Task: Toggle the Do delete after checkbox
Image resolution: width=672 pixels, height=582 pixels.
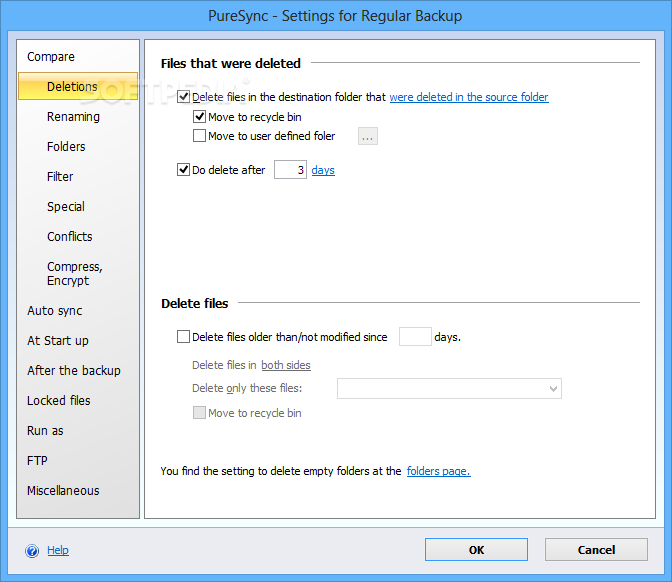Action: [183, 170]
